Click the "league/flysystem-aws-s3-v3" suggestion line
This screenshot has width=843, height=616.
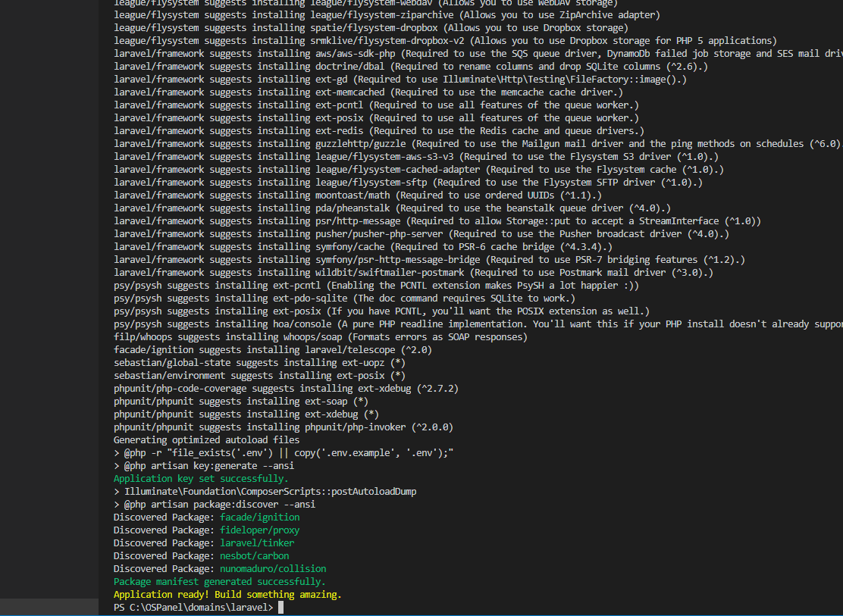coord(416,156)
